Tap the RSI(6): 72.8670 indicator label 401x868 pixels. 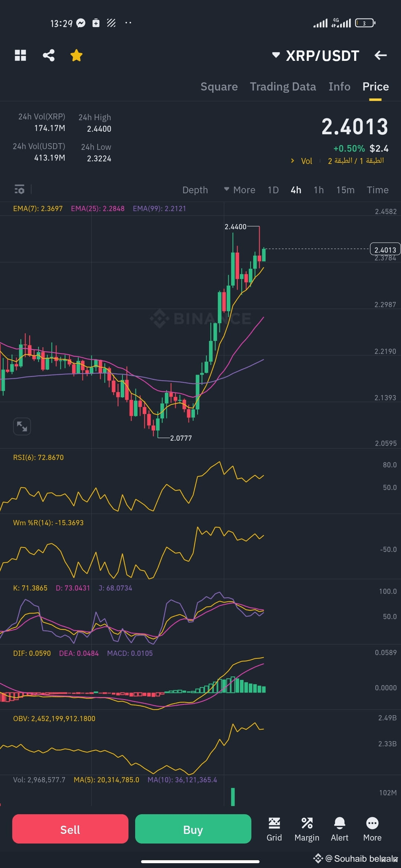(x=38, y=457)
